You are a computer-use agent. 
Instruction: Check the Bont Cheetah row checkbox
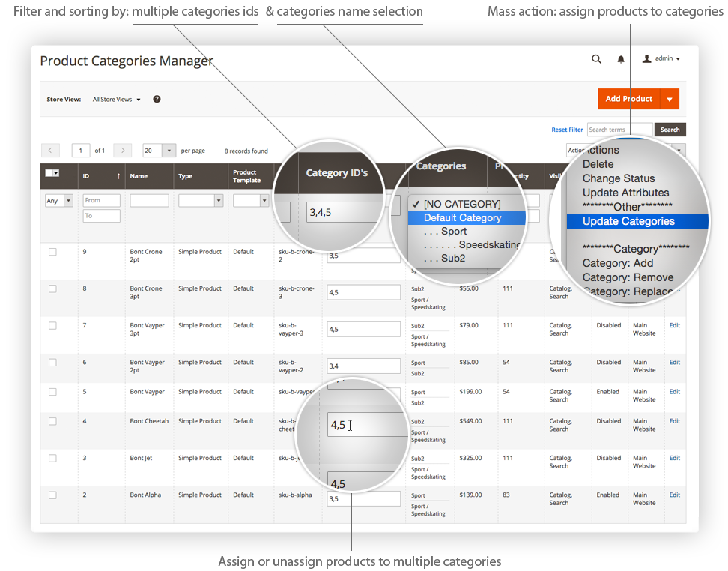52,421
